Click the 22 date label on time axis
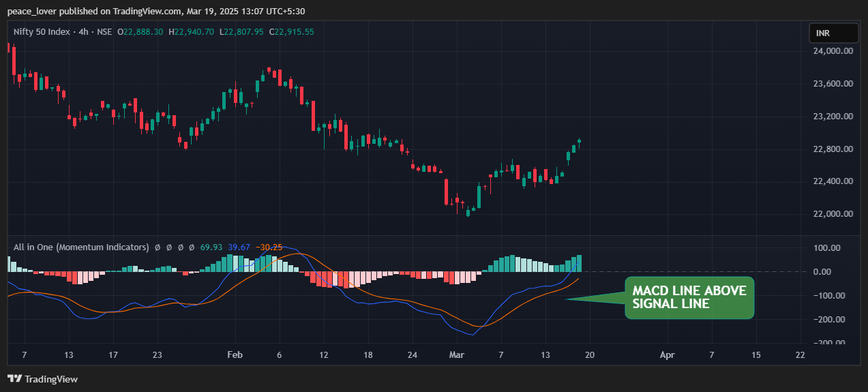Viewport: 868px width, 392px height. (800, 355)
